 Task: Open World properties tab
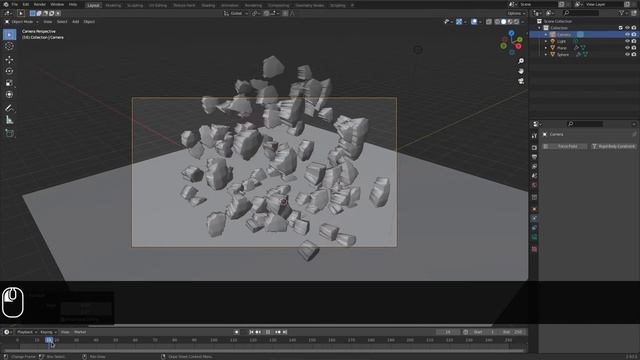534,185
